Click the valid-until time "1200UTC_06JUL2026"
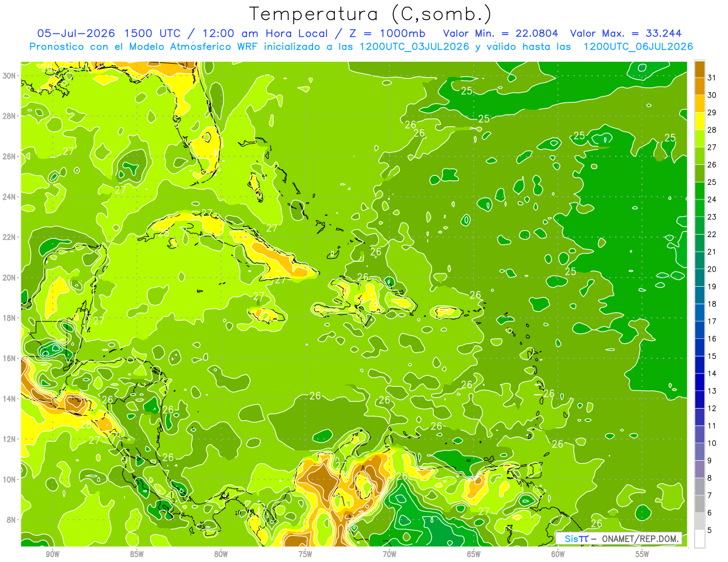The height and width of the screenshot is (562, 728). (638, 47)
